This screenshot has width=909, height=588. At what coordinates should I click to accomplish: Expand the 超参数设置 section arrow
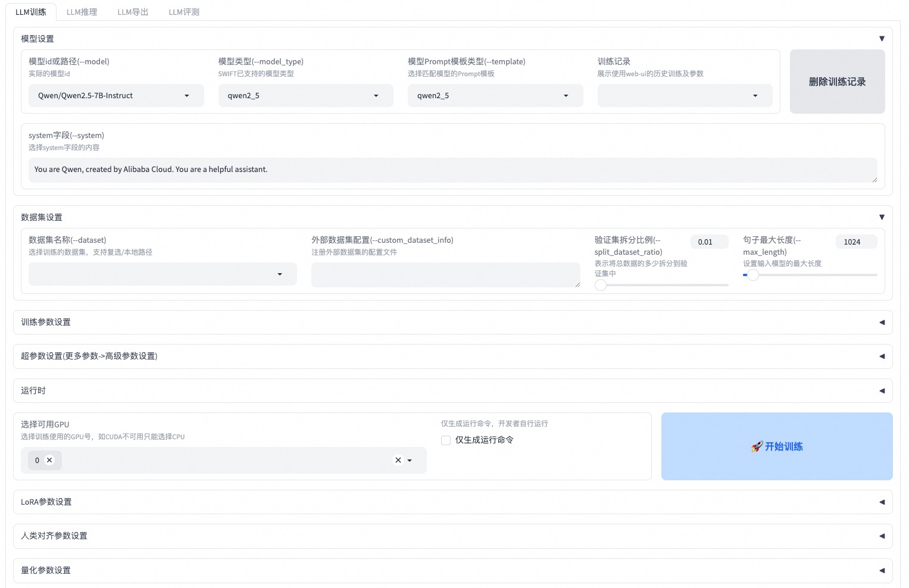pyautogui.click(x=882, y=356)
